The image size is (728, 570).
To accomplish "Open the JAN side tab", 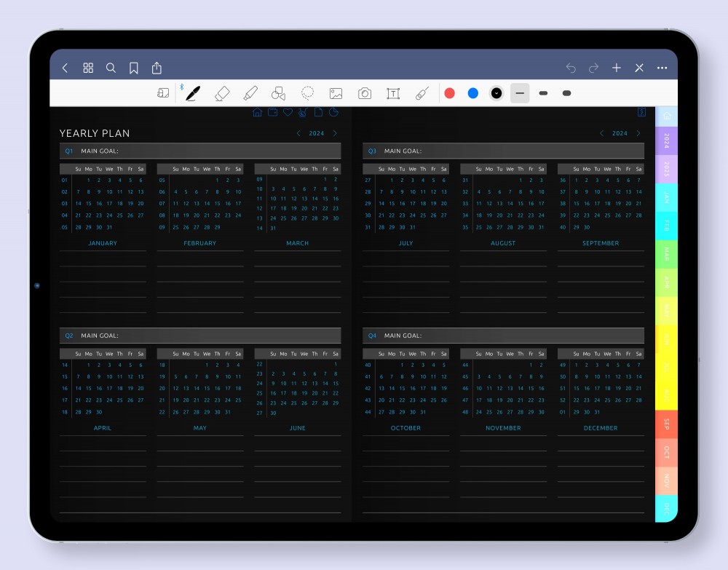I will click(x=667, y=198).
